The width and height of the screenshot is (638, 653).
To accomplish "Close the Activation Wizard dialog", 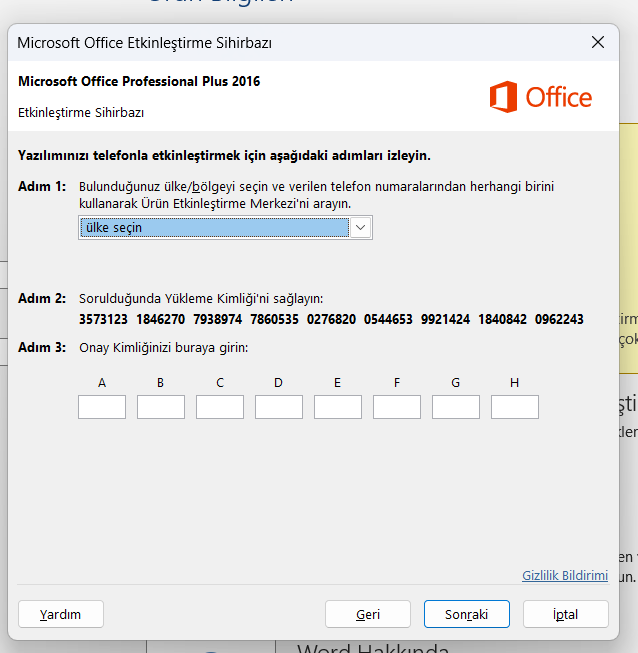I will coord(598,42).
